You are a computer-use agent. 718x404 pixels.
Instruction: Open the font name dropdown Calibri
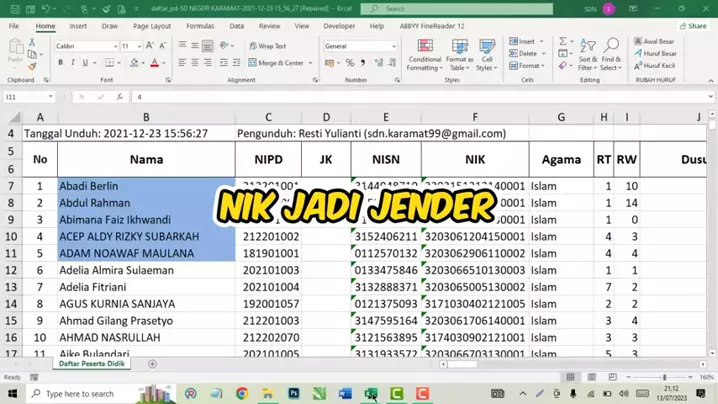[84, 46]
